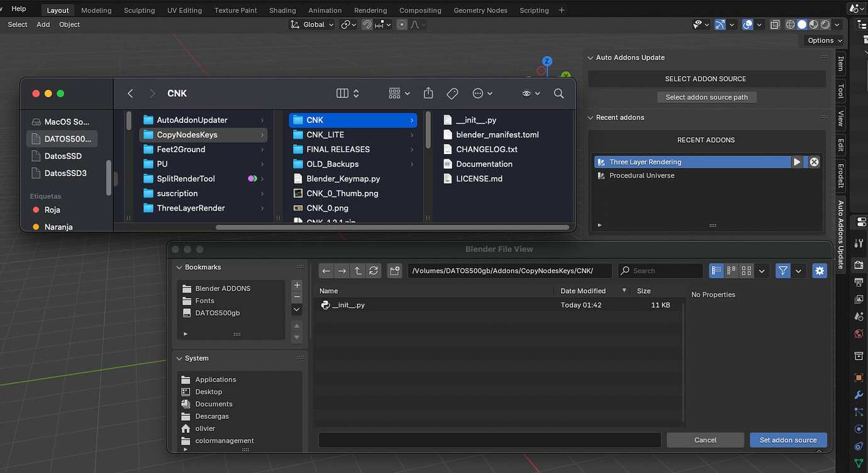Viewport: 868px width, 473px height.
Task: Toggle the File View settings gear
Action: (x=819, y=270)
